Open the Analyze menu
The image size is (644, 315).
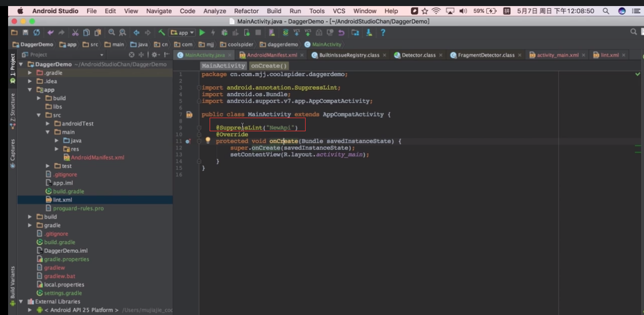[215, 11]
